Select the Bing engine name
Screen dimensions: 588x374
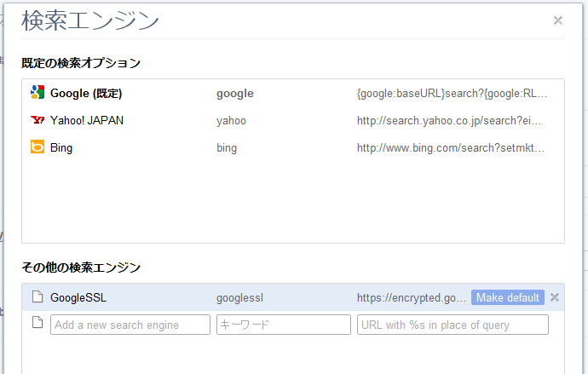tap(61, 147)
